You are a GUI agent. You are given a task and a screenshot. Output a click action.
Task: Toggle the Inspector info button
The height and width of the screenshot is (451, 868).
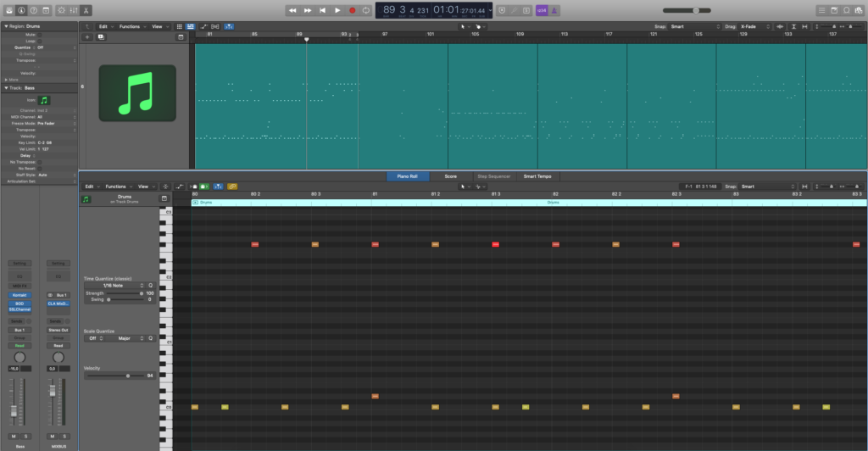click(x=21, y=10)
